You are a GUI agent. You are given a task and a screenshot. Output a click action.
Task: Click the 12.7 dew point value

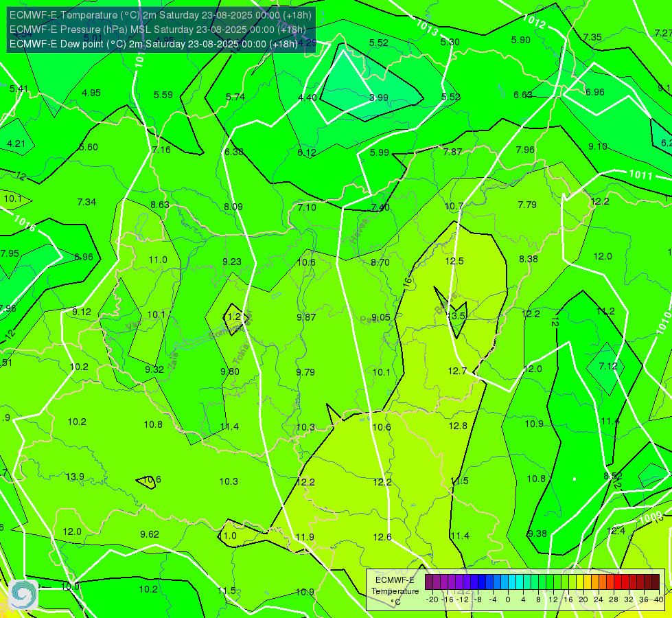(457, 371)
